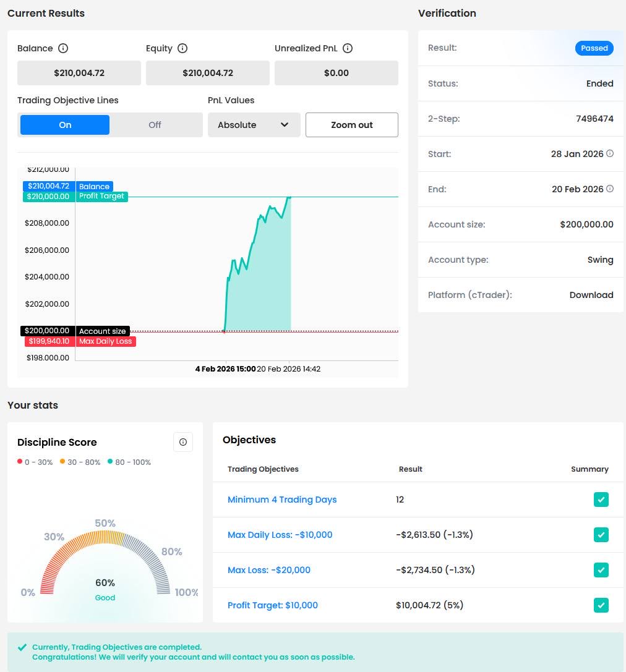Image resolution: width=626 pixels, height=672 pixels.
Task: Open the Max Daily Loss: -$10,000 objective
Action: pos(280,534)
